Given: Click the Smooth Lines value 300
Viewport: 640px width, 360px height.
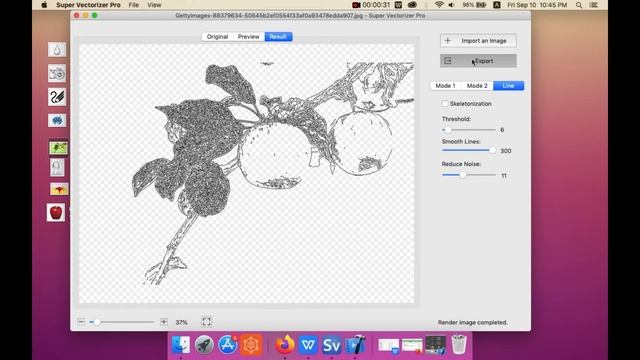Looking at the screenshot, I should coord(506,151).
